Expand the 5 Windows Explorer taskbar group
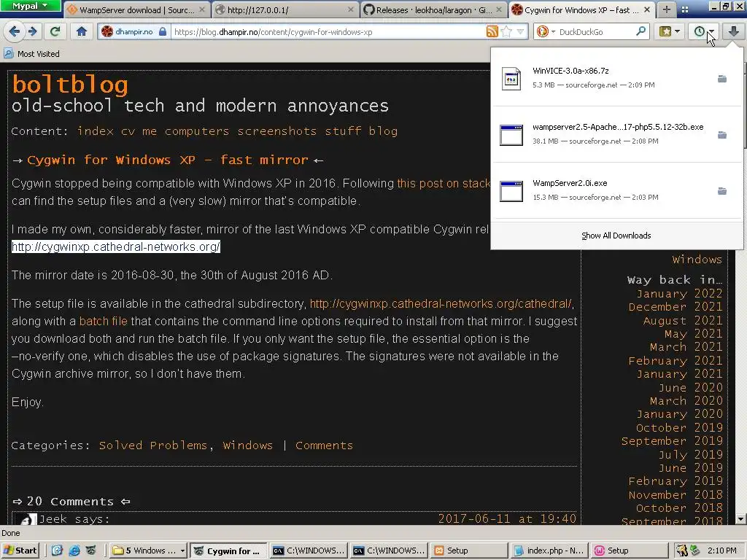Screen dimensions: 747x560 click(149, 551)
